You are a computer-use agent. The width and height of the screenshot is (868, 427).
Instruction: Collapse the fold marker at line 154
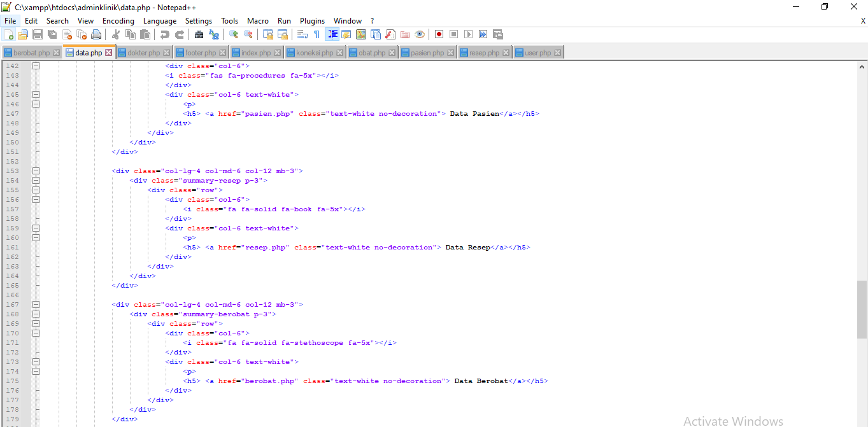tap(36, 180)
